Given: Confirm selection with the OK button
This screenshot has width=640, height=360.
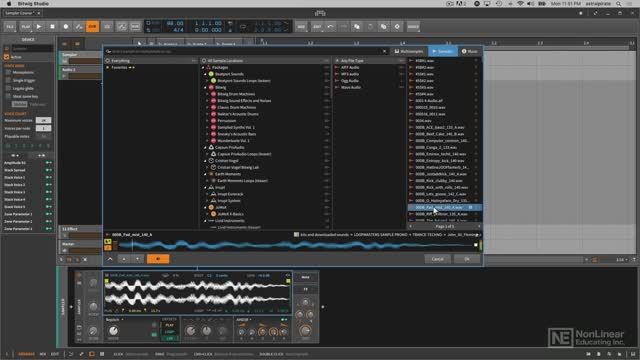Looking at the screenshot, I should tap(467, 259).
